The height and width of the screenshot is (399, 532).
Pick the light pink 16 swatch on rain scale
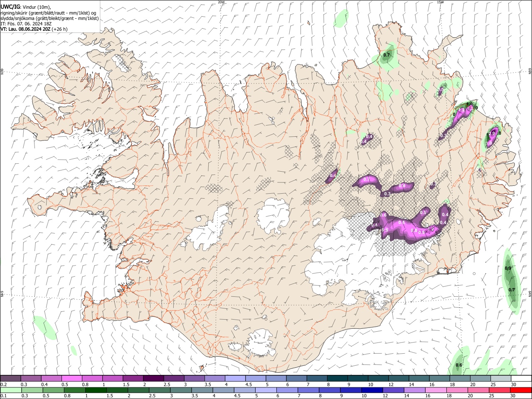coord(436,390)
